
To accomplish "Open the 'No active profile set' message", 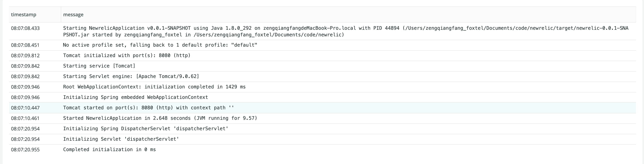I will (x=160, y=45).
